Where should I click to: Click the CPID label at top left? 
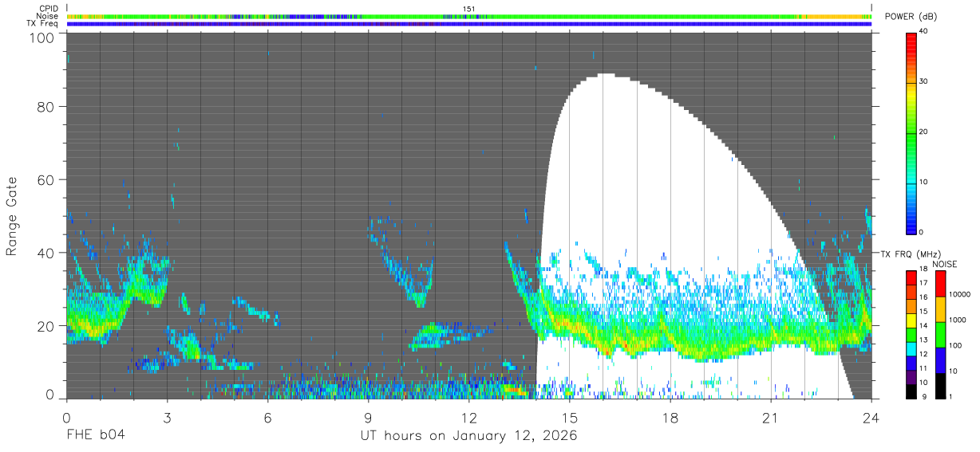[49, 8]
